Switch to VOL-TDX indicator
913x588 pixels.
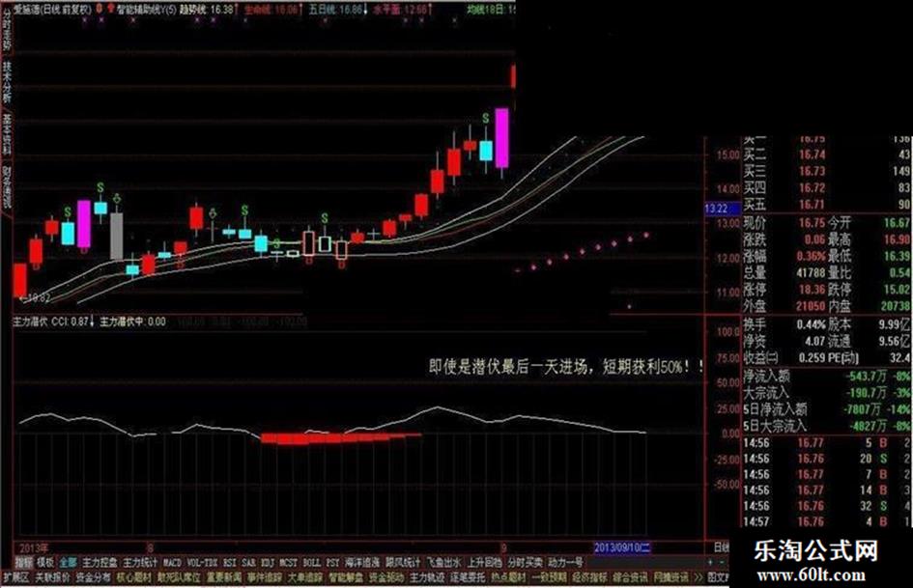click(x=203, y=563)
